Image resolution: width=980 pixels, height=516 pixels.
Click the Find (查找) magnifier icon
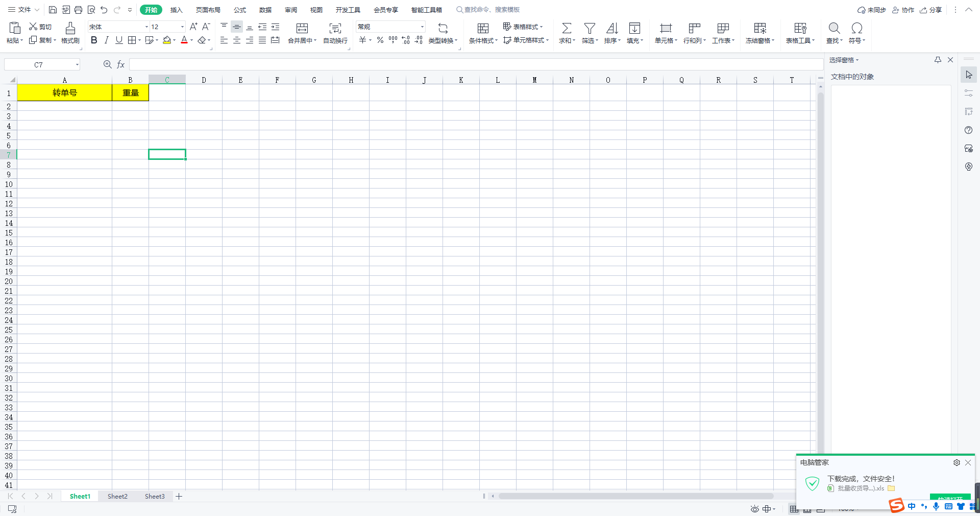click(x=834, y=28)
